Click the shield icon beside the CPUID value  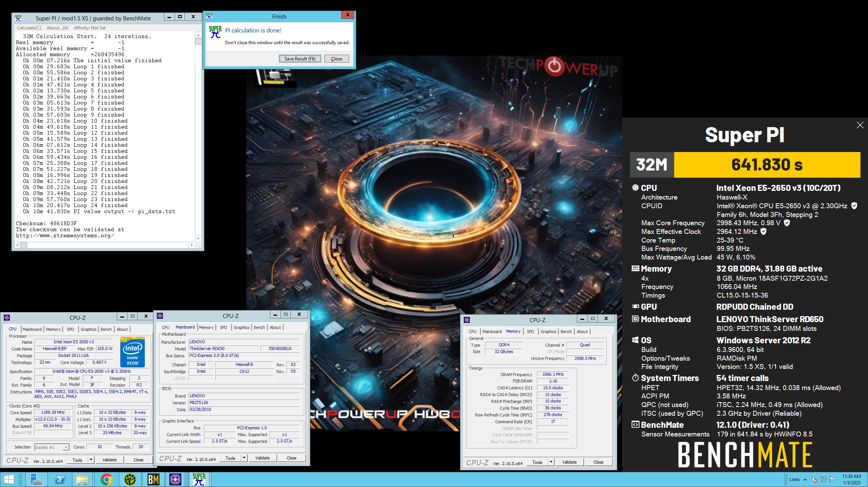[854, 206]
